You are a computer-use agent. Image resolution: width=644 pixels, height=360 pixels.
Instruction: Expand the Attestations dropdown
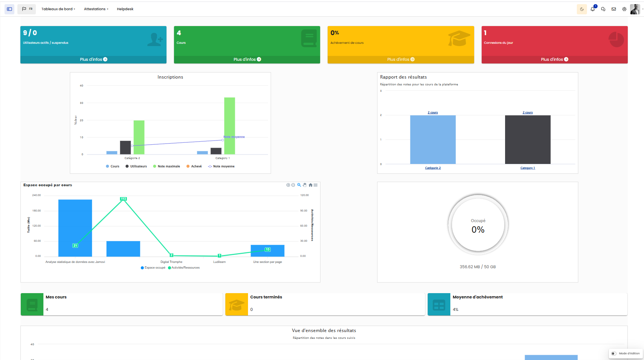(96, 9)
